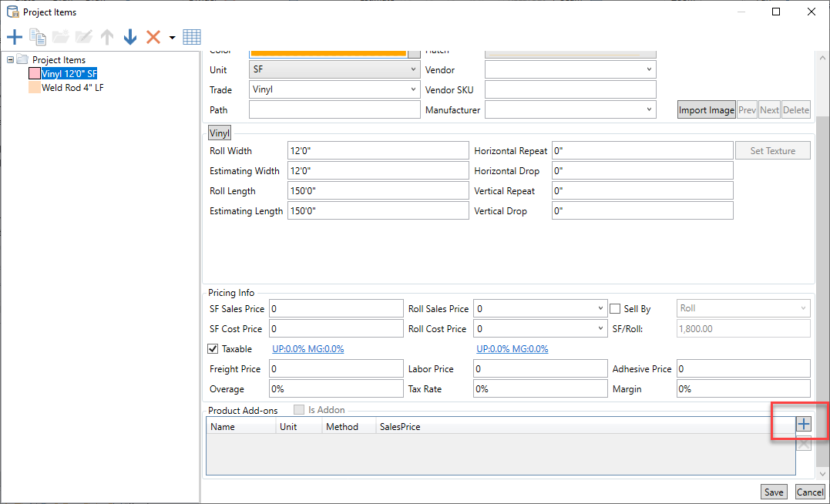Open the Roll Cost Price dropdown

coord(540,329)
